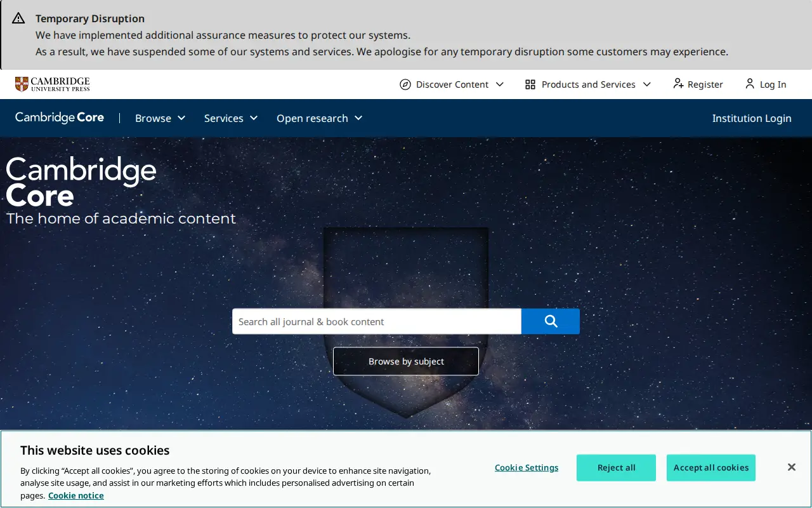Image resolution: width=812 pixels, height=508 pixels.
Task: Open the Cookie notice link
Action: [76, 495]
